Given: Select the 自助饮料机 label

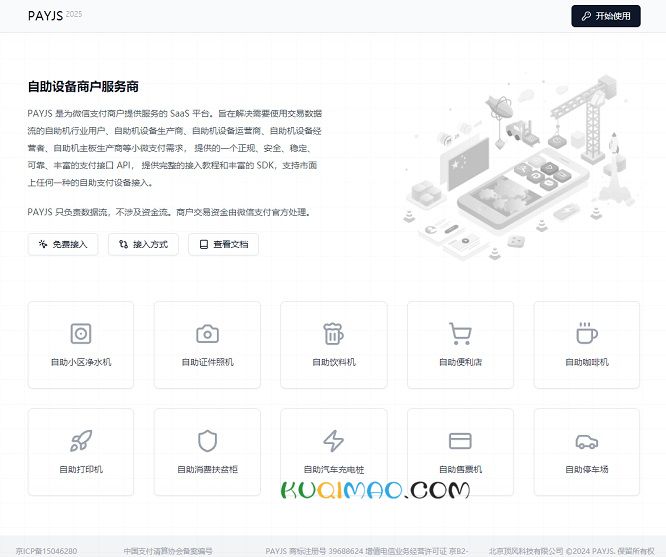Looking at the screenshot, I should 334,362.
